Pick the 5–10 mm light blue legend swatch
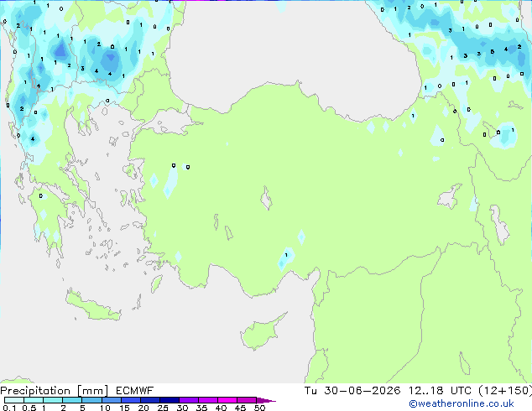Screen dimensions: 532x411 click(x=91, y=400)
